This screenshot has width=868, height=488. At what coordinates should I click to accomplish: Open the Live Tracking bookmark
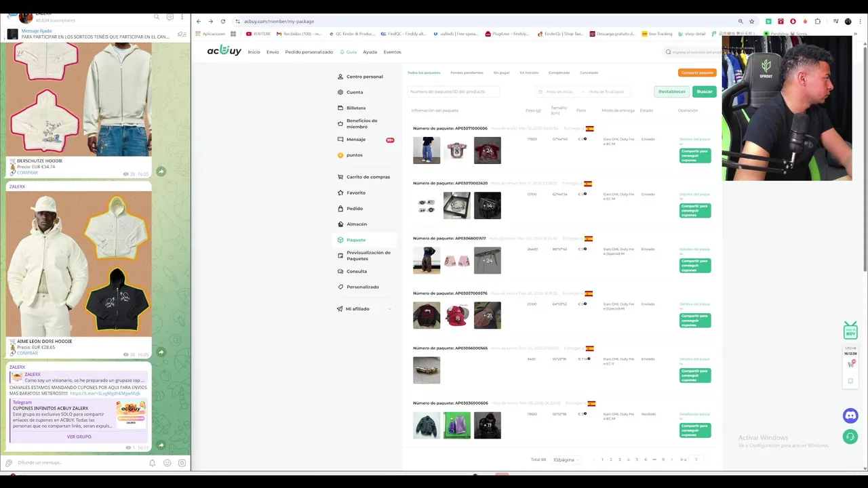656,33
